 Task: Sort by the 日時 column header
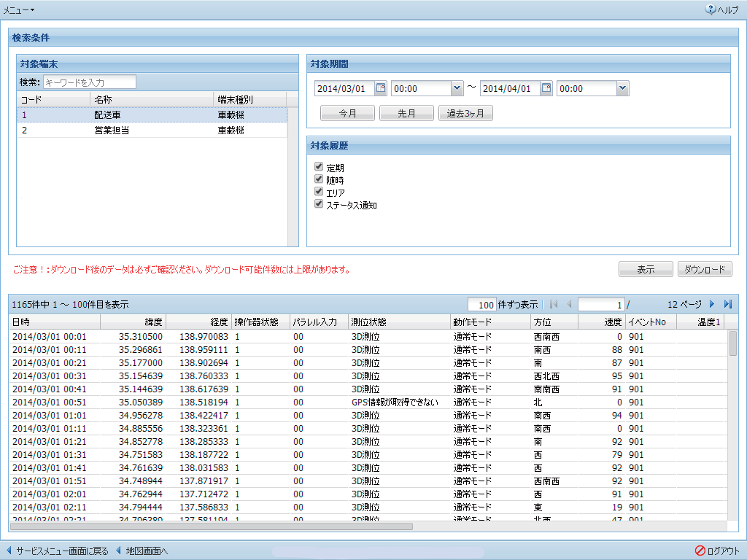click(x=54, y=322)
